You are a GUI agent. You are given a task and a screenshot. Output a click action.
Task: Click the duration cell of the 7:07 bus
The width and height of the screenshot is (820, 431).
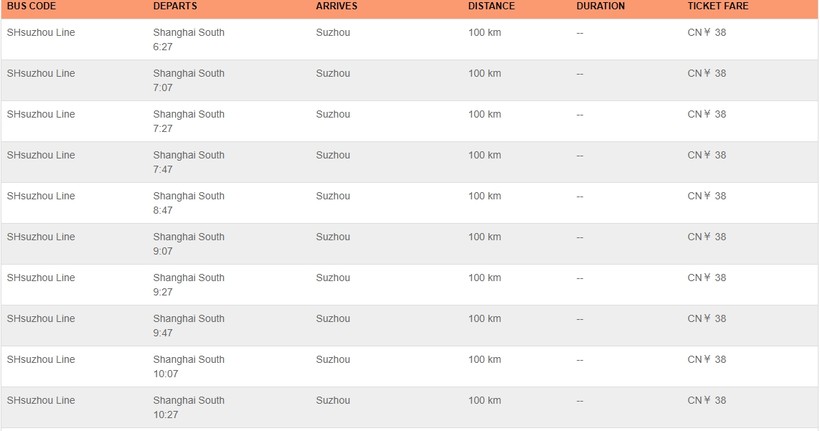[x=580, y=74]
